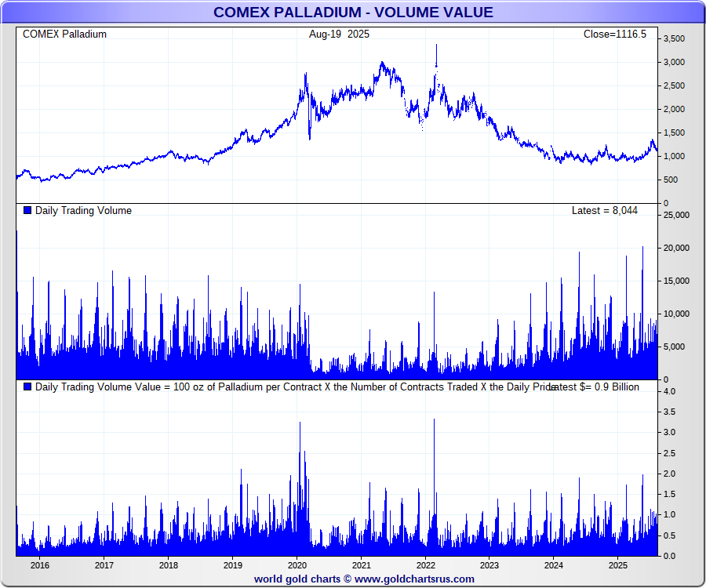Click the 2025 volume bar reaching 20,000

[x=642, y=313]
